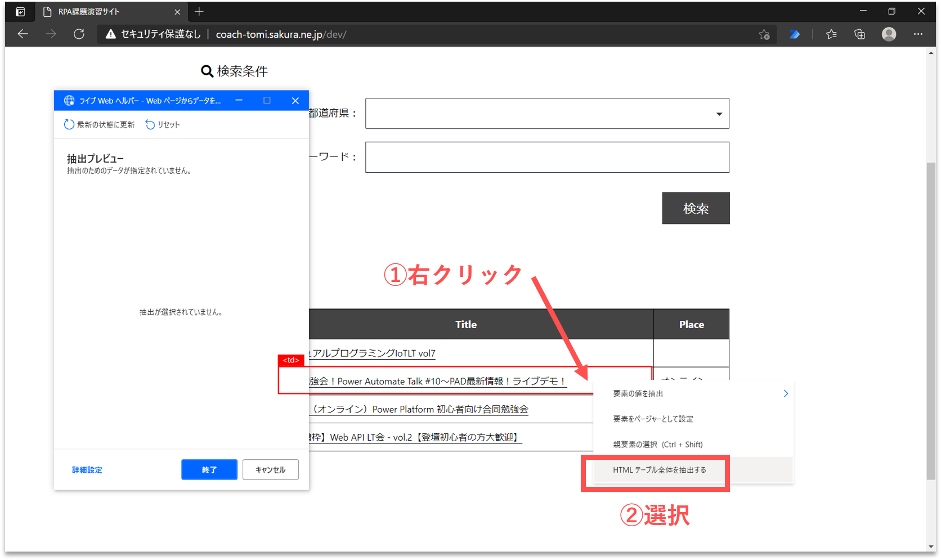Click the Power Automate extension icon
The image size is (941, 560).
pos(794,34)
